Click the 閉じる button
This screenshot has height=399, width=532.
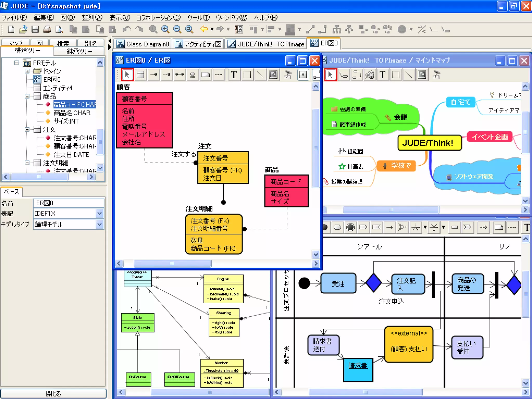click(53, 393)
